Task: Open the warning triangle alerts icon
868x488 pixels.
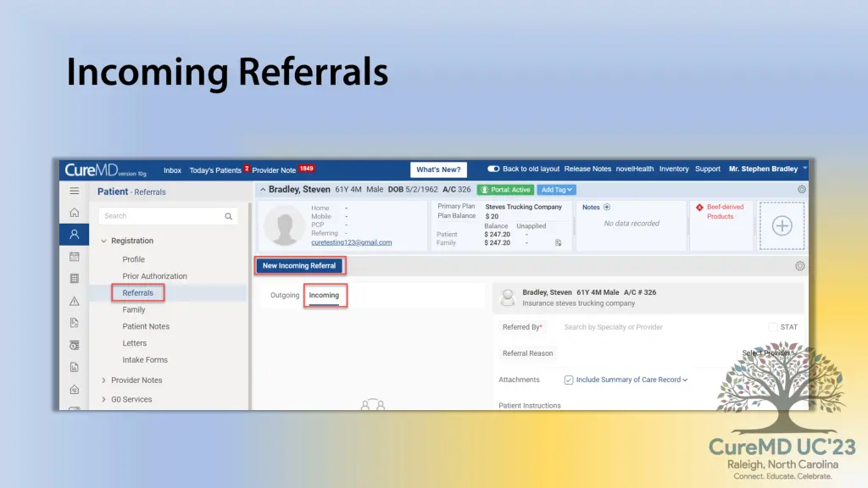Action: pos(75,301)
